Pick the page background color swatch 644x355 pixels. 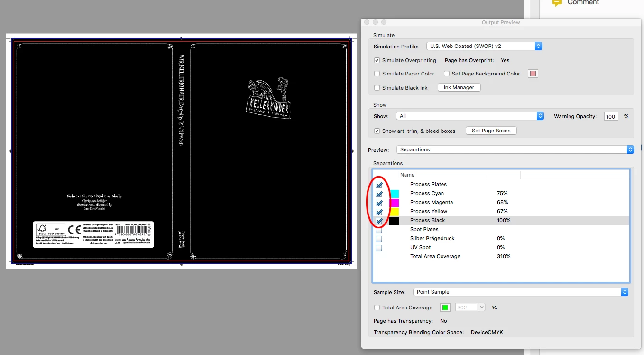click(x=533, y=74)
